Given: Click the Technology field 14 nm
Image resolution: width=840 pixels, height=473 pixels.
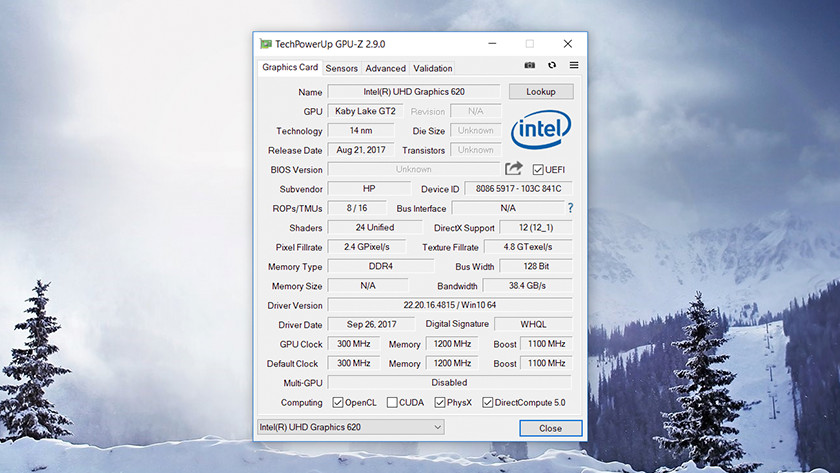Looking at the screenshot, I should [x=361, y=131].
